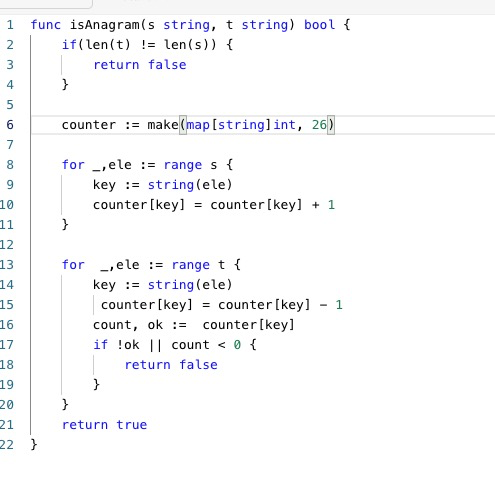Click '!ok || count < 0' condition
495x482 pixels.
[179, 345]
